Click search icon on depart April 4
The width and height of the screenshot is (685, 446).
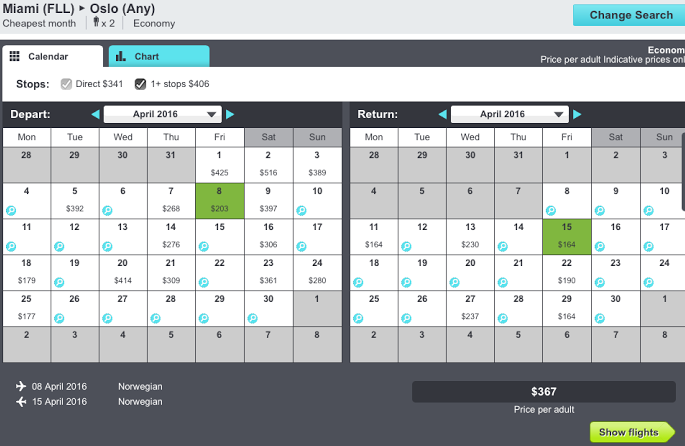11,210
